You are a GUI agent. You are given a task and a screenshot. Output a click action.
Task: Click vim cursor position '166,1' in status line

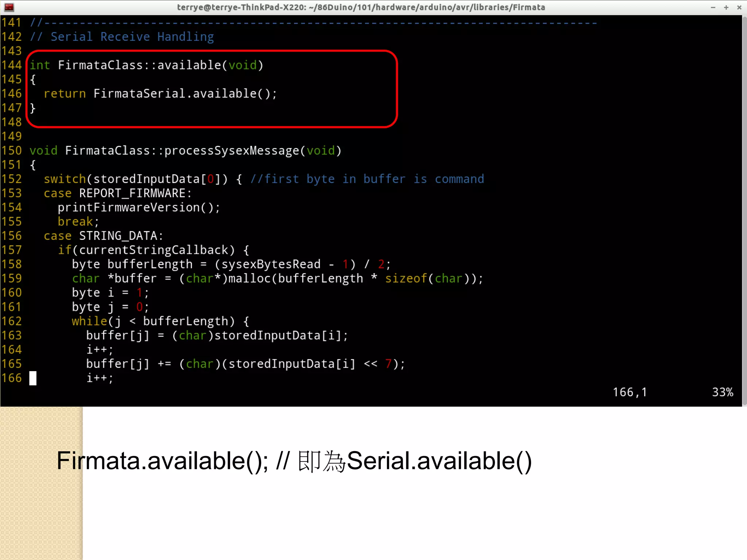click(x=630, y=392)
